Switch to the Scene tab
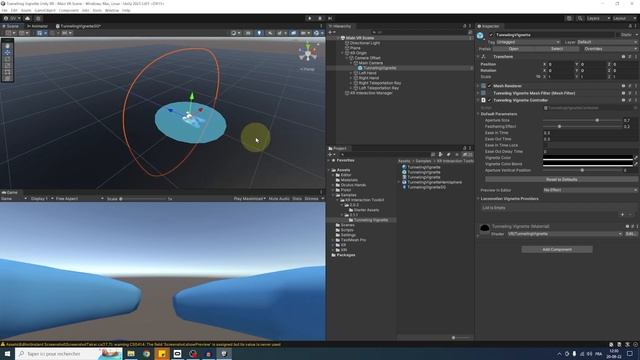 11,26
